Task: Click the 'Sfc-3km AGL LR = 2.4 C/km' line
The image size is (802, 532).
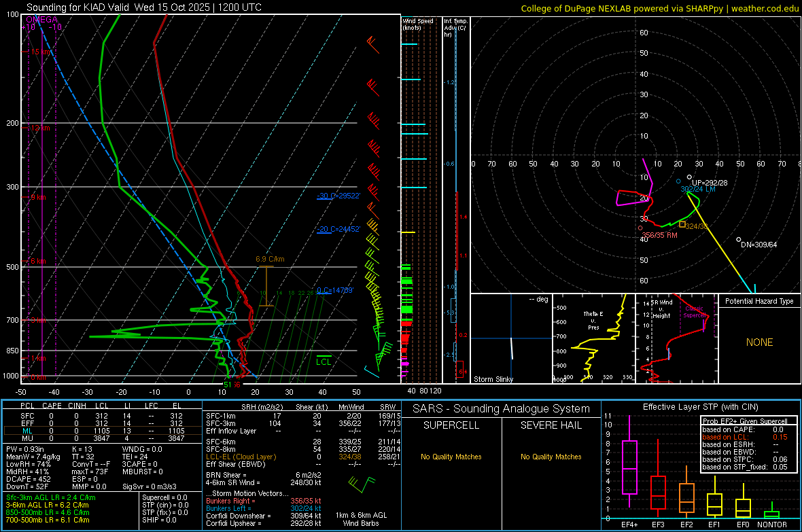Action: pyautogui.click(x=51, y=497)
